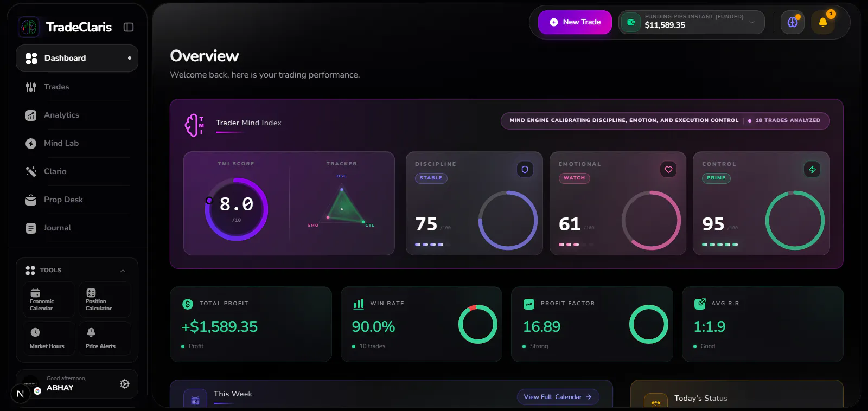Click the WATCH emotional badge
The width and height of the screenshot is (868, 411).
tap(575, 178)
